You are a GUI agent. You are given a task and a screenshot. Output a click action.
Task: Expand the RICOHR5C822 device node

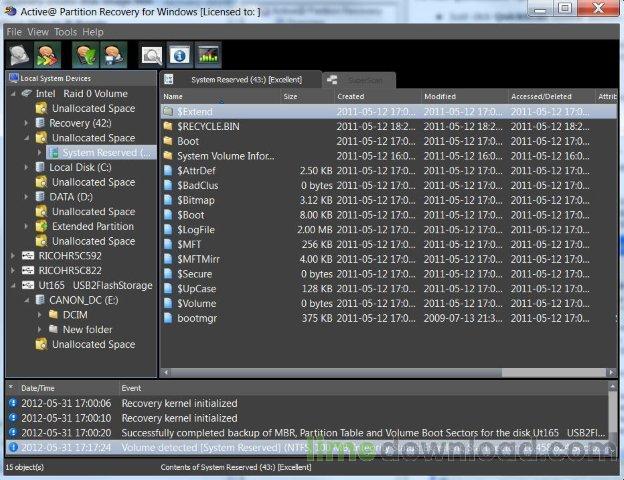13,271
